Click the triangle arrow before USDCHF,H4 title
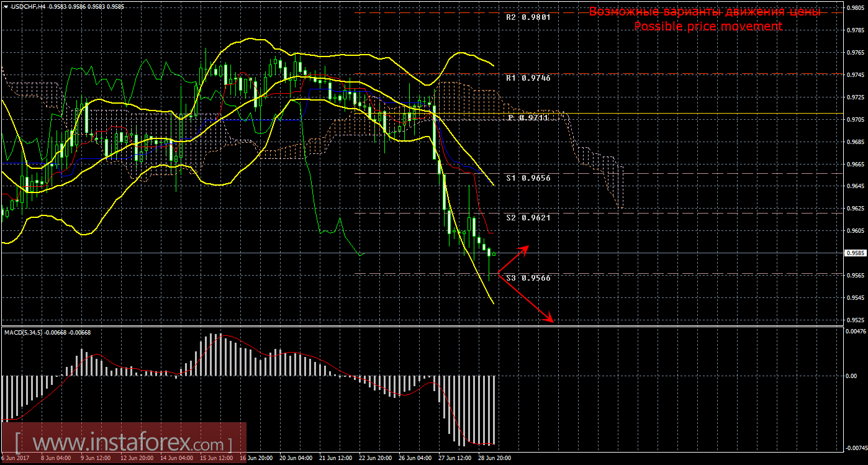The image size is (868, 465). [6, 6]
